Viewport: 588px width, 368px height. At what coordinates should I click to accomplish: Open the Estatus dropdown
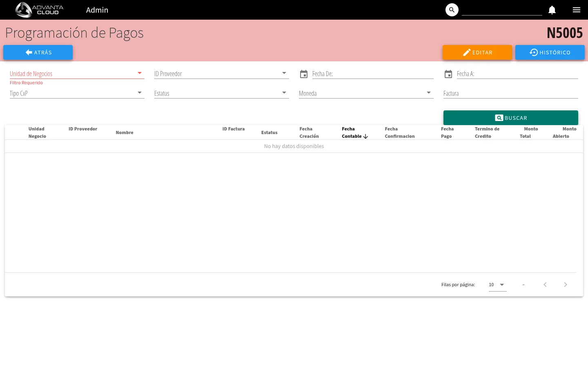(222, 93)
